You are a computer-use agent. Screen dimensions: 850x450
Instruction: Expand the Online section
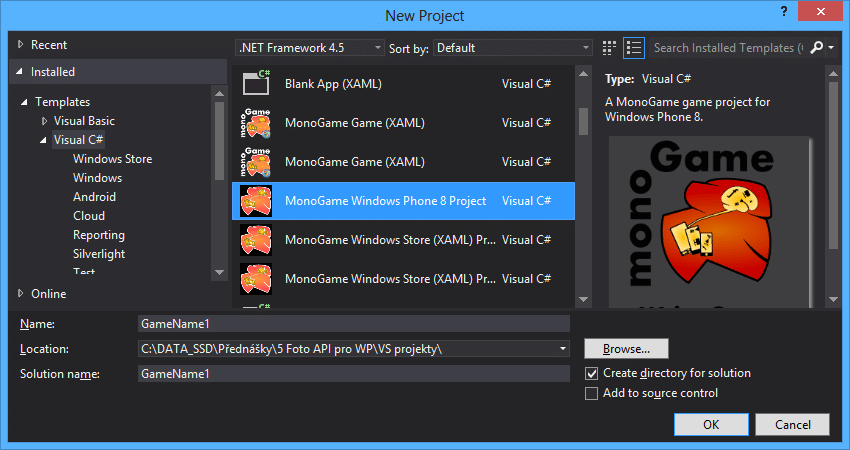pos(21,293)
